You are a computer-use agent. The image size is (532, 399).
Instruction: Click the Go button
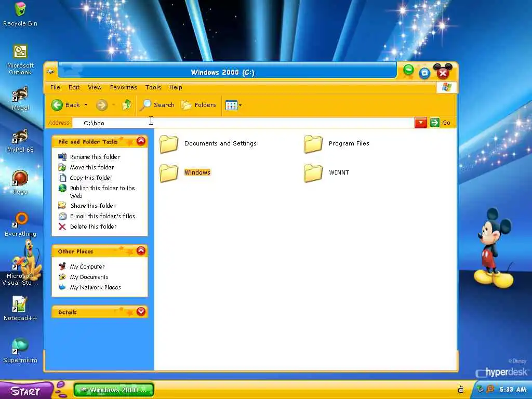(x=441, y=123)
